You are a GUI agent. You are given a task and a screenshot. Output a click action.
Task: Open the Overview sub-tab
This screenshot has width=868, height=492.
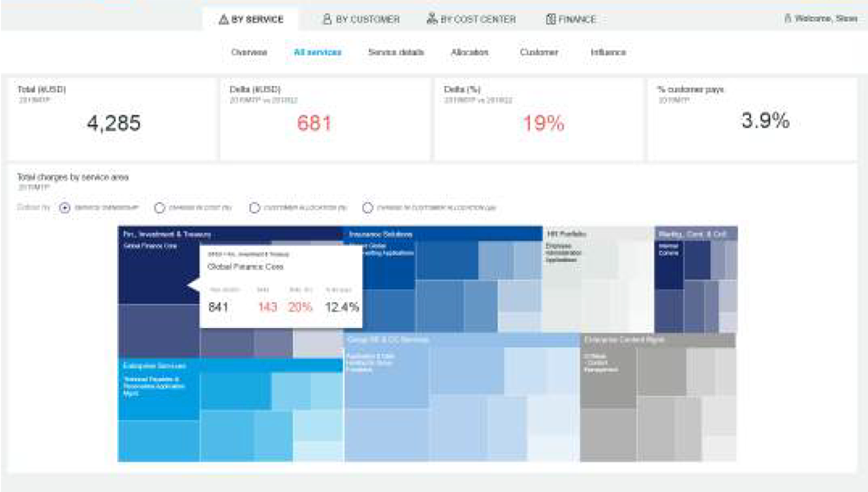249,53
